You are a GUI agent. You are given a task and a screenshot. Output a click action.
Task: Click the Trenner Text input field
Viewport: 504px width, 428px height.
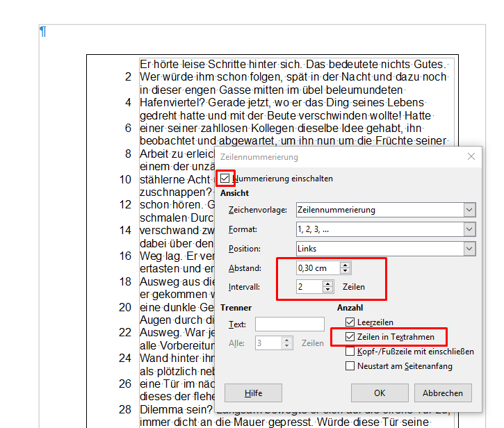click(x=289, y=324)
